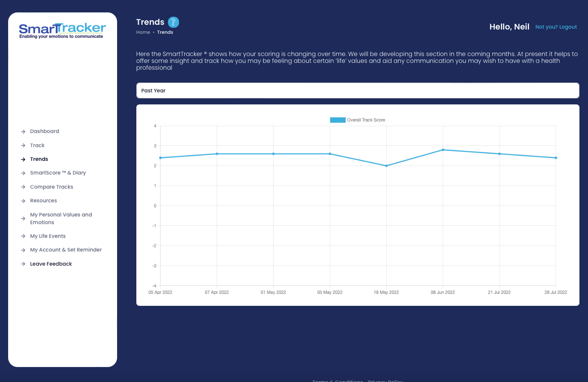Click the 08 Jun 2022 data point

[x=443, y=150]
